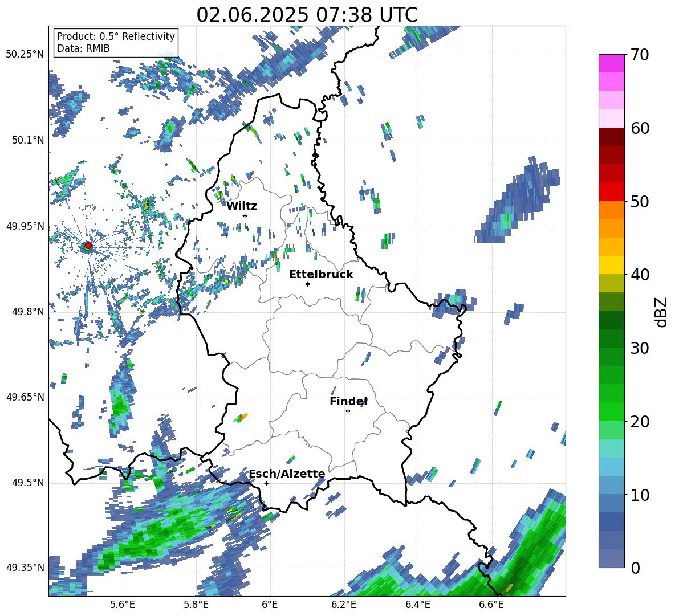Click the 6.6°E longitude label

click(491, 605)
